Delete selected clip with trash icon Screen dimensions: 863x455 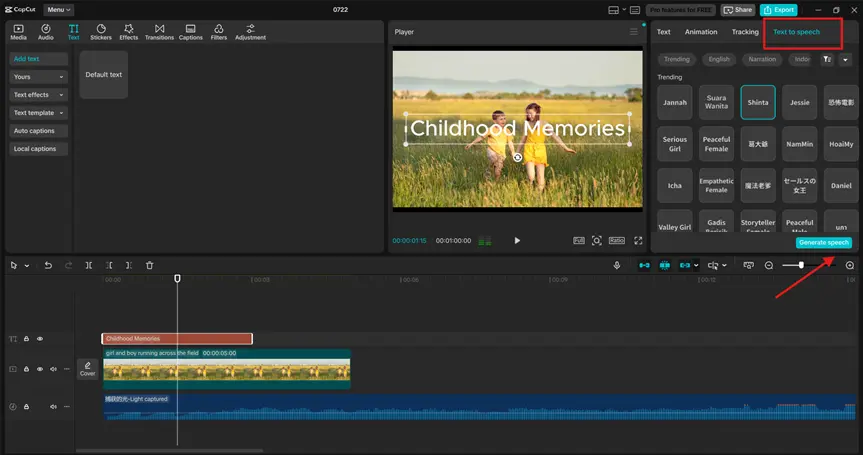pyautogui.click(x=149, y=265)
